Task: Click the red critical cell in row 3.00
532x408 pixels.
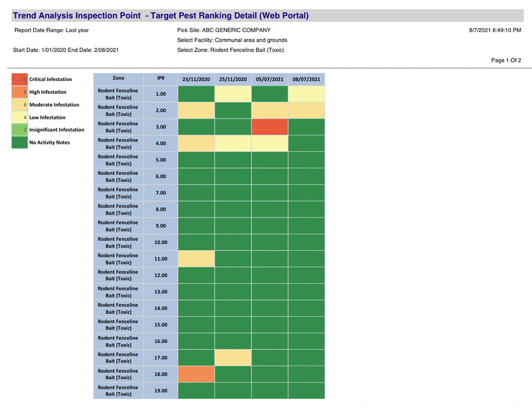Action: (x=270, y=127)
